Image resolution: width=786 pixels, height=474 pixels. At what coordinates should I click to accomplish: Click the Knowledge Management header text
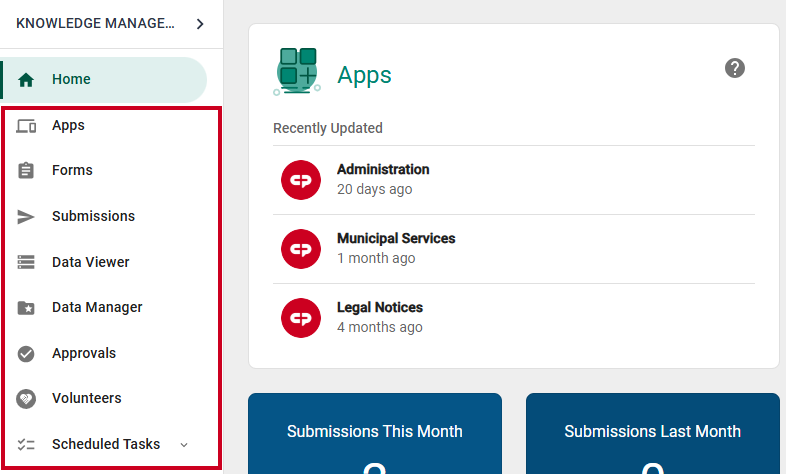click(95, 24)
